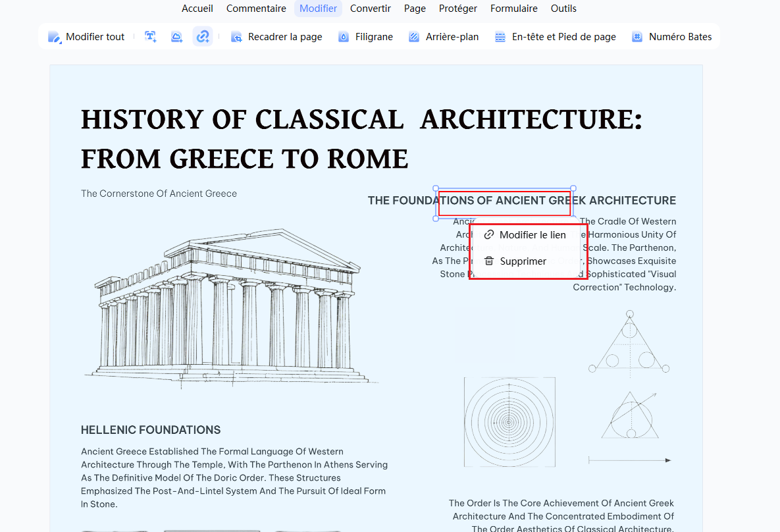Open the Formulaire tab
Screen dimensions: 780x532
coord(514,9)
